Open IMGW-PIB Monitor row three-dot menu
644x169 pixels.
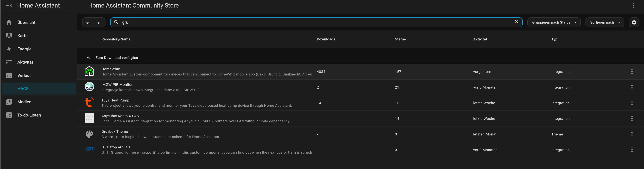coord(632,87)
